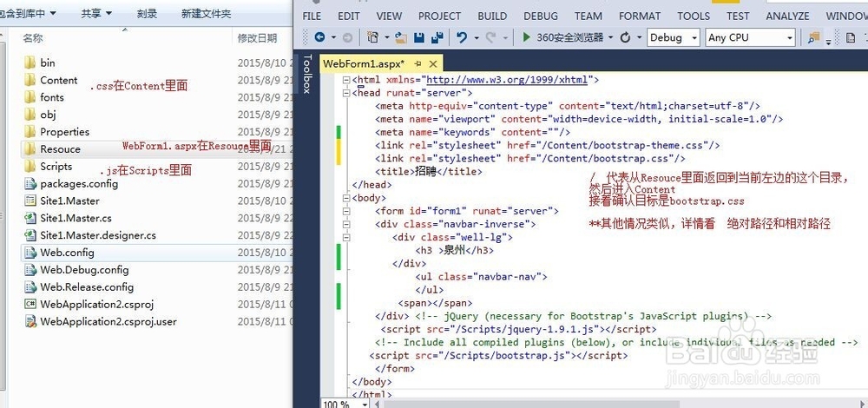Start debugging with the green play icon
This screenshot has height=408, width=868.
click(526, 37)
